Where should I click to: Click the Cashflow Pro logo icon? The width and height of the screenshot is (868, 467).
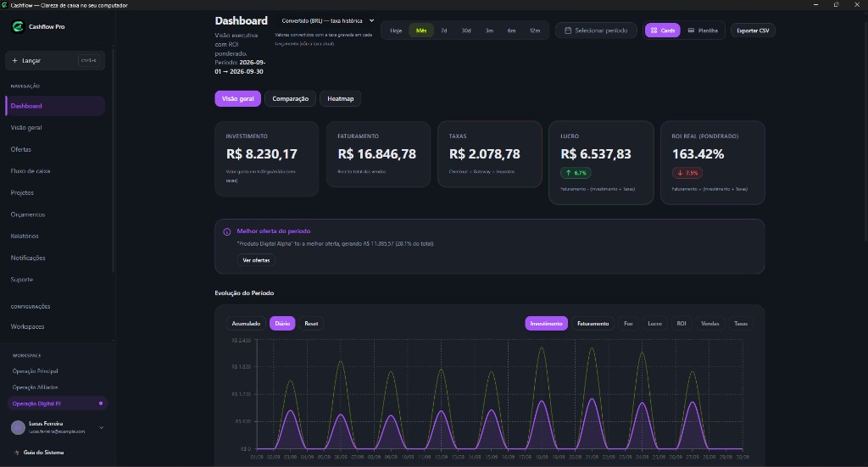tap(18, 26)
